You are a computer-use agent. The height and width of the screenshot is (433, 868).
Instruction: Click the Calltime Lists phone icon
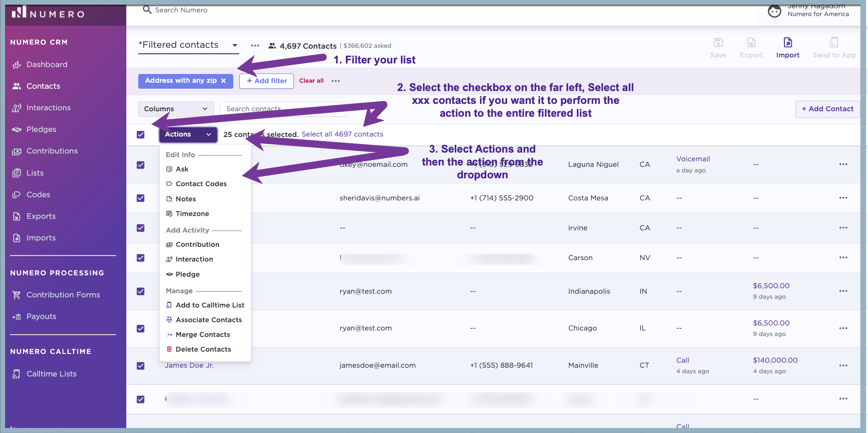click(17, 374)
